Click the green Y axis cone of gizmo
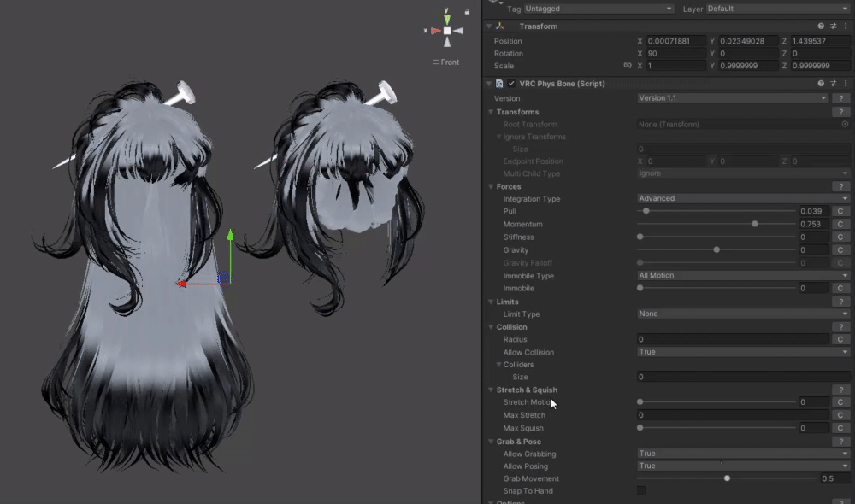The image size is (855, 504). pos(447,20)
